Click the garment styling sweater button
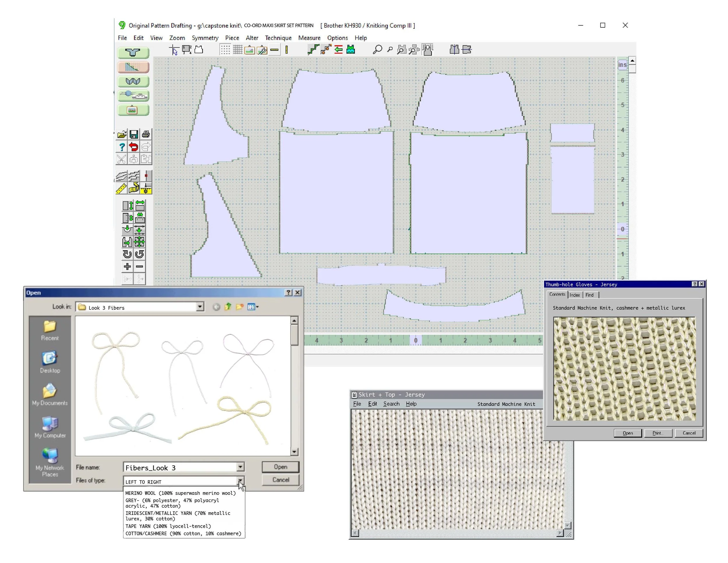 133,53
